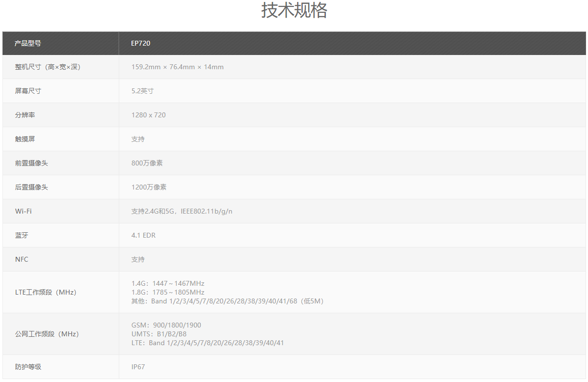The height and width of the screenshot is (382, 588).
Task: Click the IP67 protection rating value
Action: [x=138, y=367]
